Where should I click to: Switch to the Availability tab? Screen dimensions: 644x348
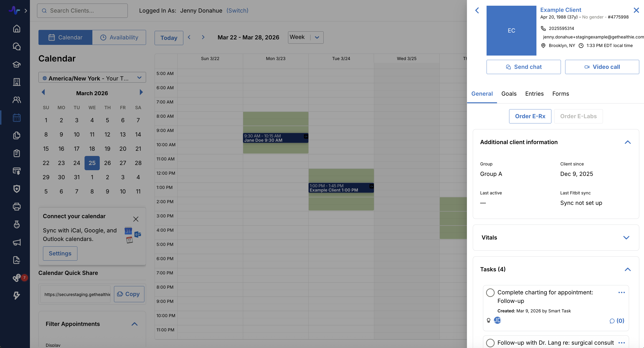(119, 37)
